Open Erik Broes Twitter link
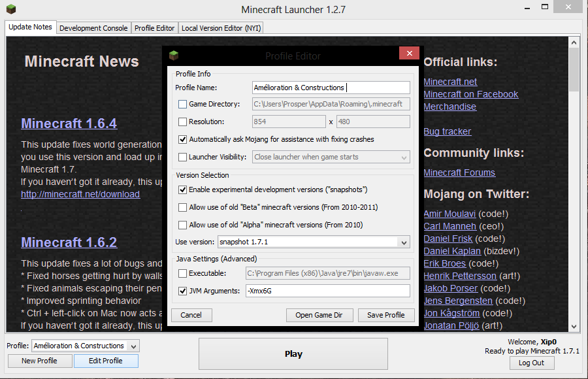 point(444,263)
